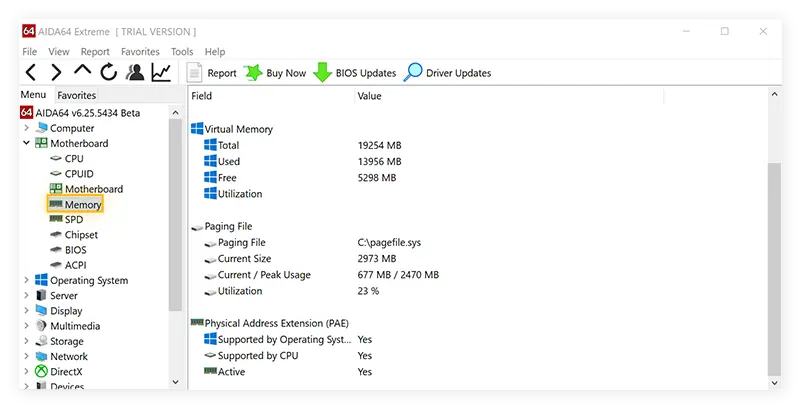The image size is (800, 409).
Task: Collapse the Motherboard tree node
Action: [27, 143]
